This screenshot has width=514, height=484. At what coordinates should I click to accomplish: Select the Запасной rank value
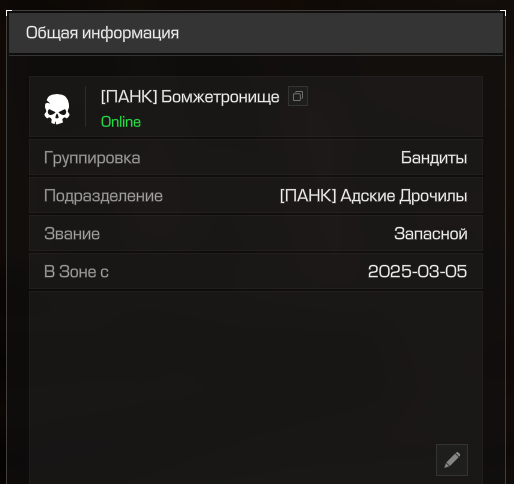pyautogui.click(x=431, y=234)
